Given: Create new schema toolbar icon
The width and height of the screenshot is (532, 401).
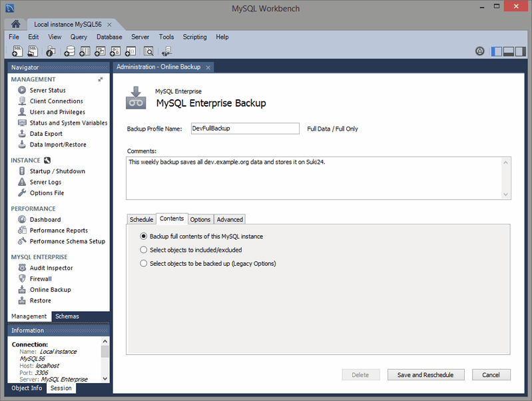Looking at the screenshot, I should point(69,51).
